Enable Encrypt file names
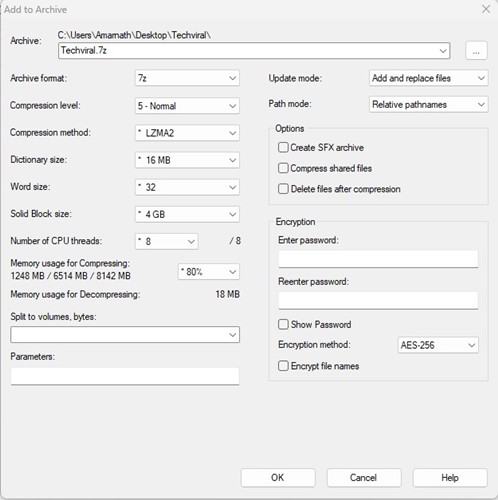Image resolution: width=498 pixels, height=500 pixels. tap(283, 366)
